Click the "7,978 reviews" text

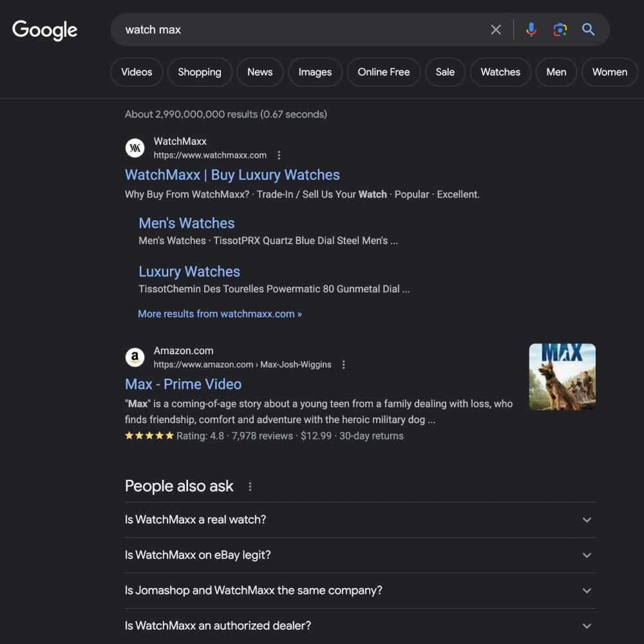(263, 436)
